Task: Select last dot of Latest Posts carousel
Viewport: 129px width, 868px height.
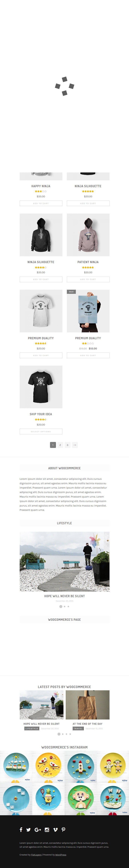Action: [x=70, y=734]
